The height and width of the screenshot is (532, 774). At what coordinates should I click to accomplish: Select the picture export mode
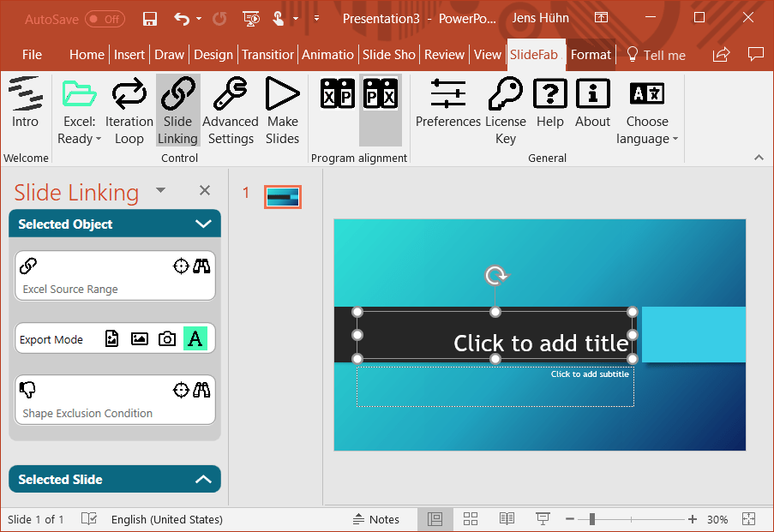(139, 339)
